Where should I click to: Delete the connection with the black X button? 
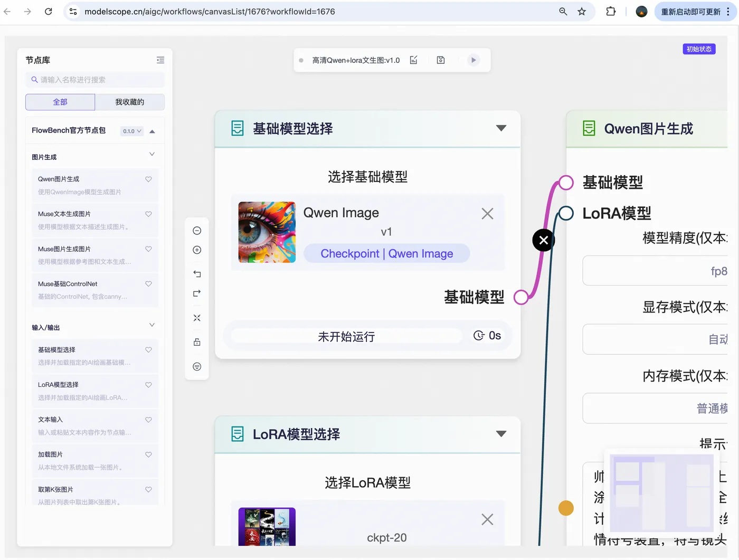(x=544, y=240)
